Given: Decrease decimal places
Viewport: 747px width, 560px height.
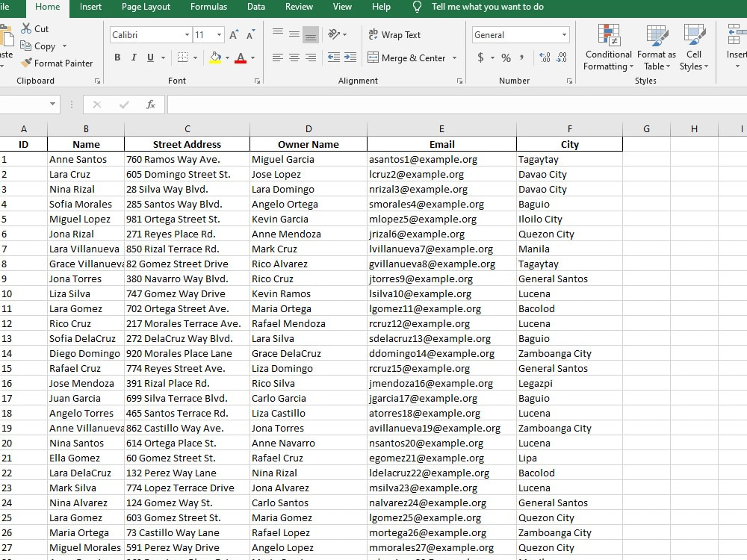Looking at the screenshot, I should click(x=562, y=57).
